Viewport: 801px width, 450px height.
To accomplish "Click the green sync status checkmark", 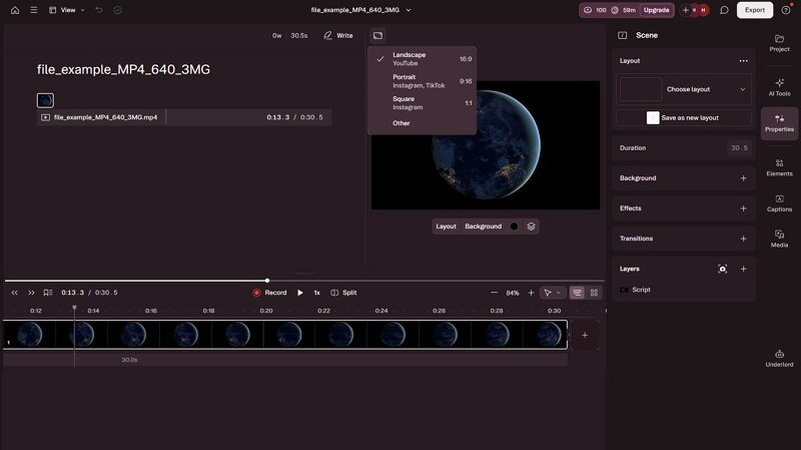I will 117,10.
